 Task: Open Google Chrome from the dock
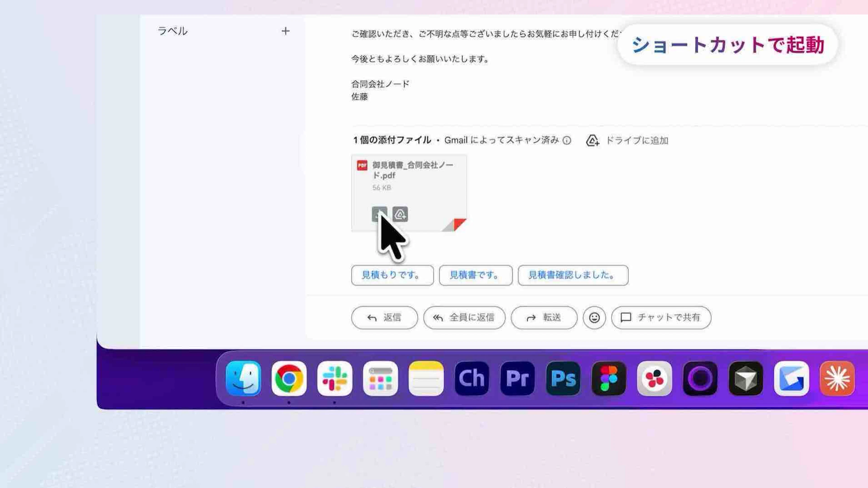(x=289, y=378)
